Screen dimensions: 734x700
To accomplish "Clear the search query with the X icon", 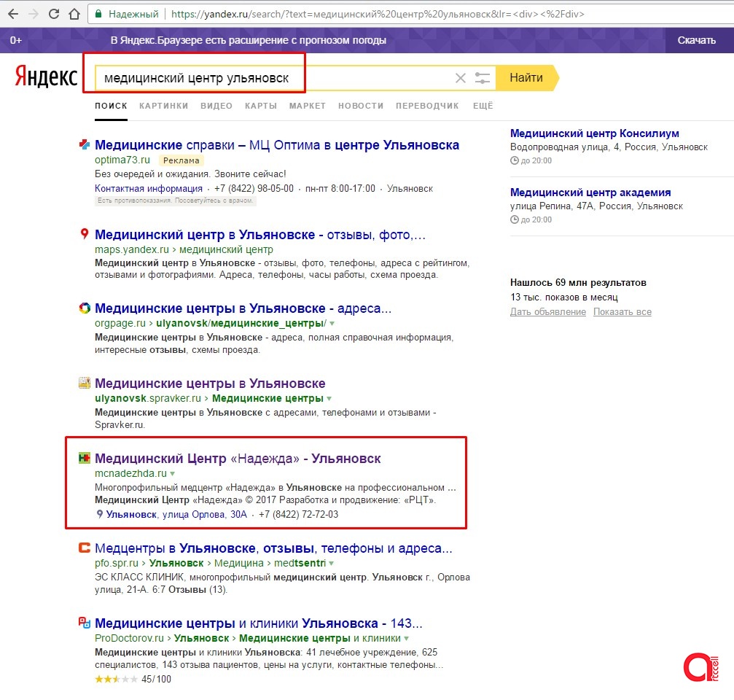I will 461,78.
